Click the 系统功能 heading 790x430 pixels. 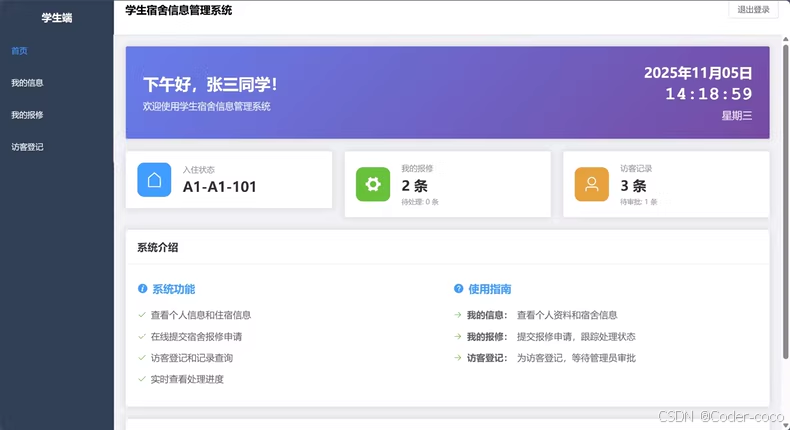pyautogui.click(x=173, y=289)
